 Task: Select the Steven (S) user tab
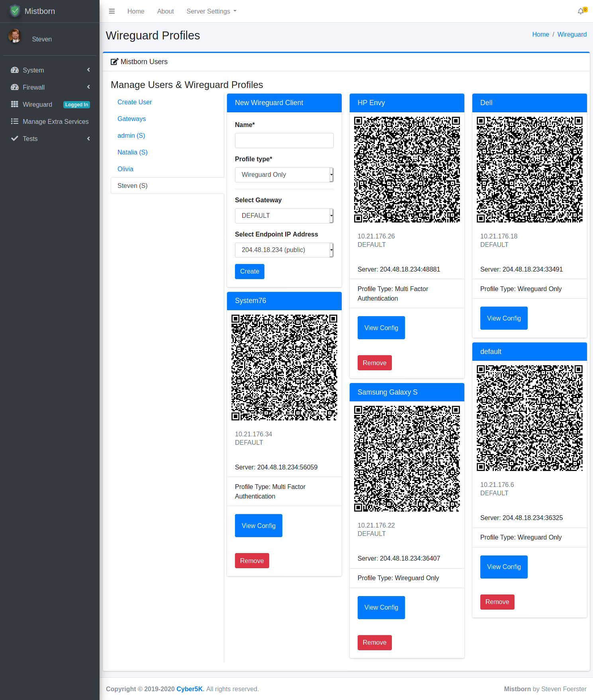(x=167, y=186)
